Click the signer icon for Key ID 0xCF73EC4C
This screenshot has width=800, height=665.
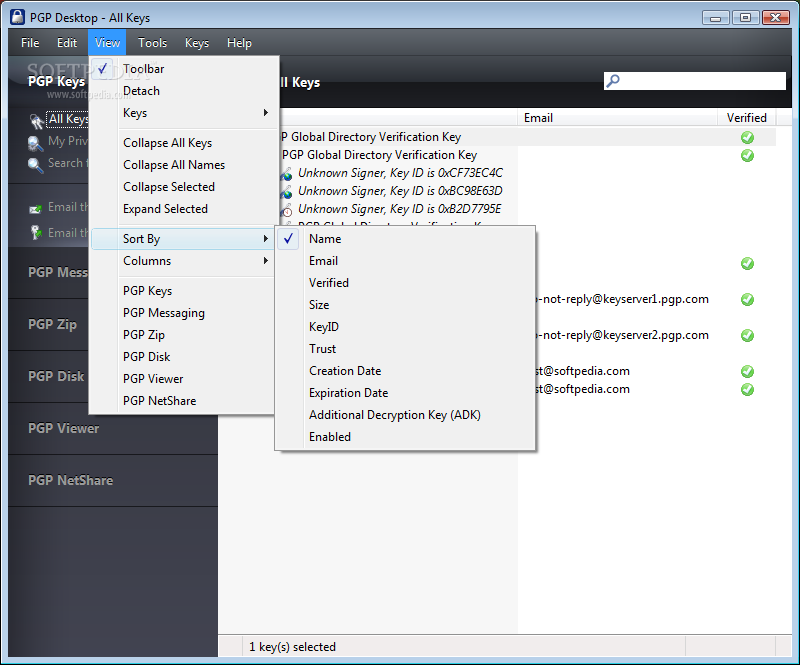pyautogui.click(x=286, y=174)
